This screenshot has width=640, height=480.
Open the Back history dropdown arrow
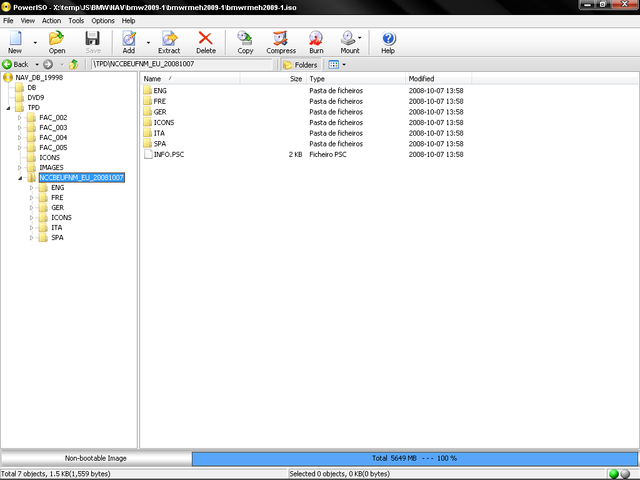pyautogui.click(x=37, y=64)
